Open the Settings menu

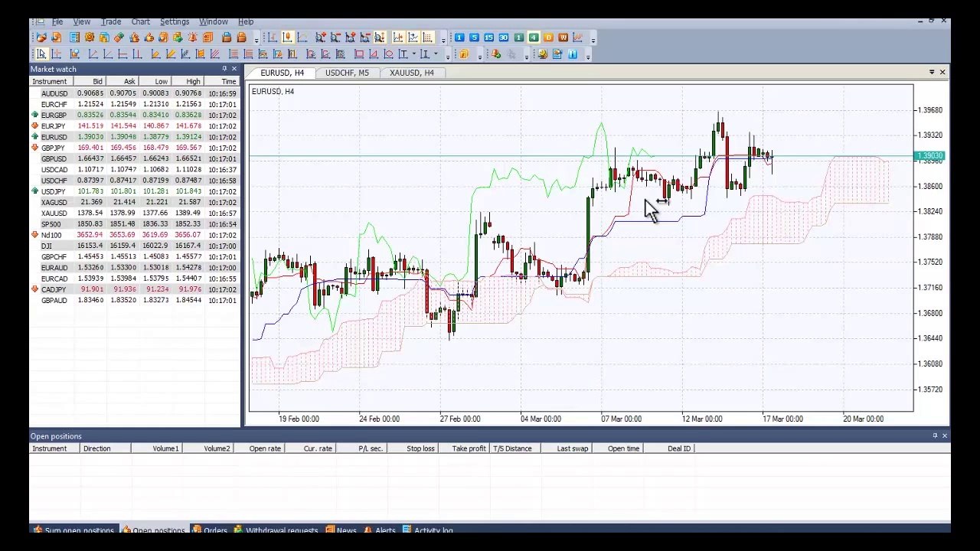(x=175, y=21)
